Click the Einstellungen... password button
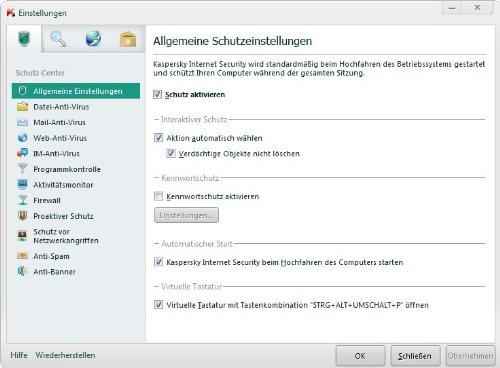The image size is (500, 368). (x=186, y=215)
